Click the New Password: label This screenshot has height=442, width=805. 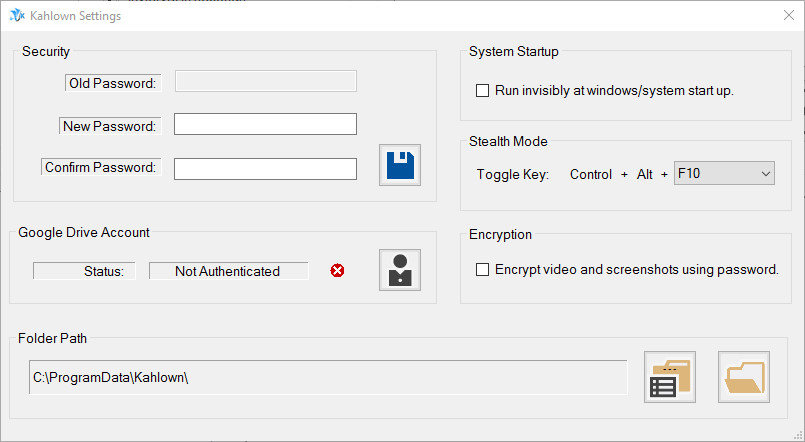tap(110, 126)
